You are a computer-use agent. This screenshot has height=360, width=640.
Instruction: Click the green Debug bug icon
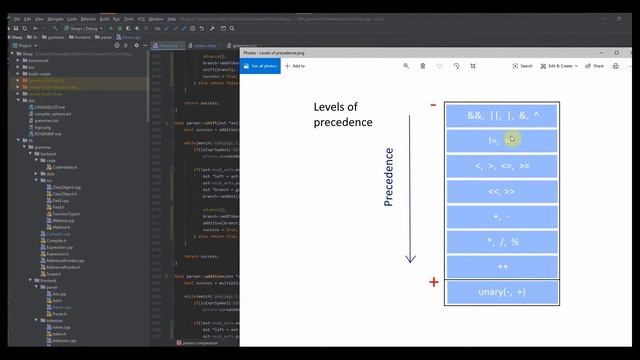pyautogui.click(x=120, y=28)
